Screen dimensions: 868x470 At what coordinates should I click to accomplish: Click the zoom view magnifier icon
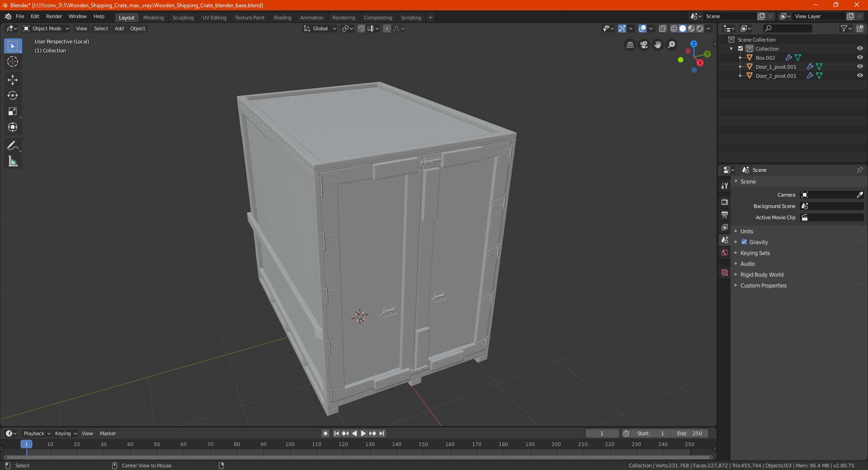tap(672, 45)
